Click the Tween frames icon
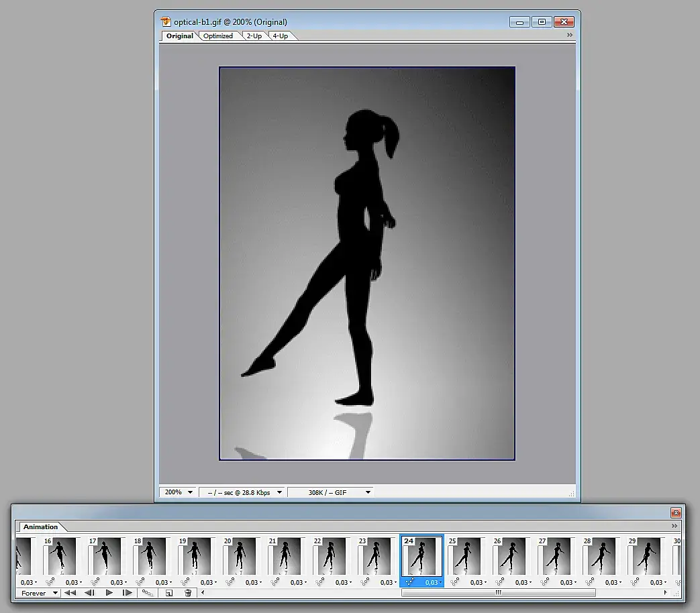The width and height of the screenshot is (700, 613). 148,593
